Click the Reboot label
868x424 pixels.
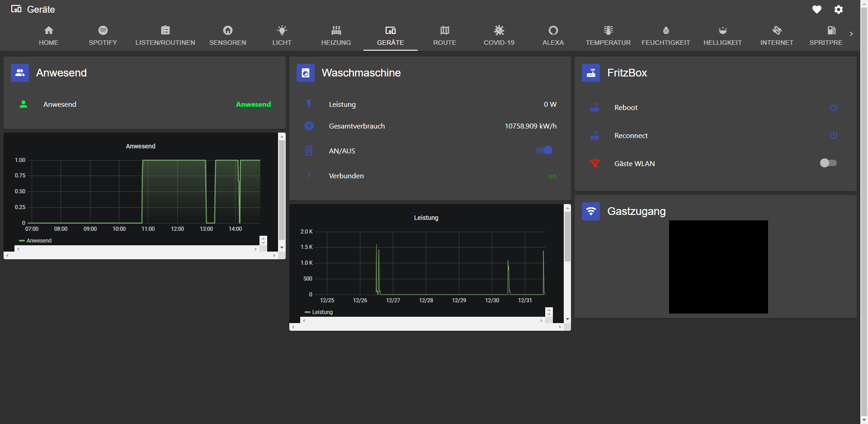click(626, 107)
